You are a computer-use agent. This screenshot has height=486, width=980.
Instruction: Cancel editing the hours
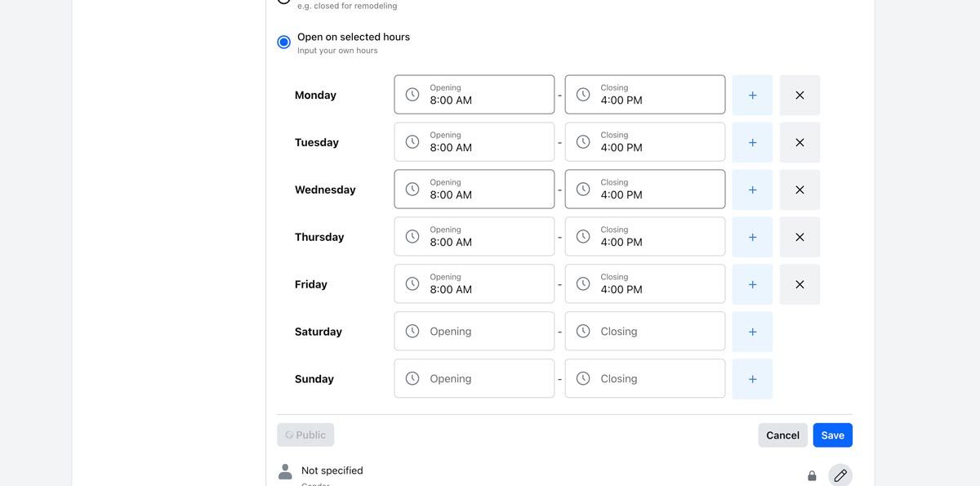point(782,435)
